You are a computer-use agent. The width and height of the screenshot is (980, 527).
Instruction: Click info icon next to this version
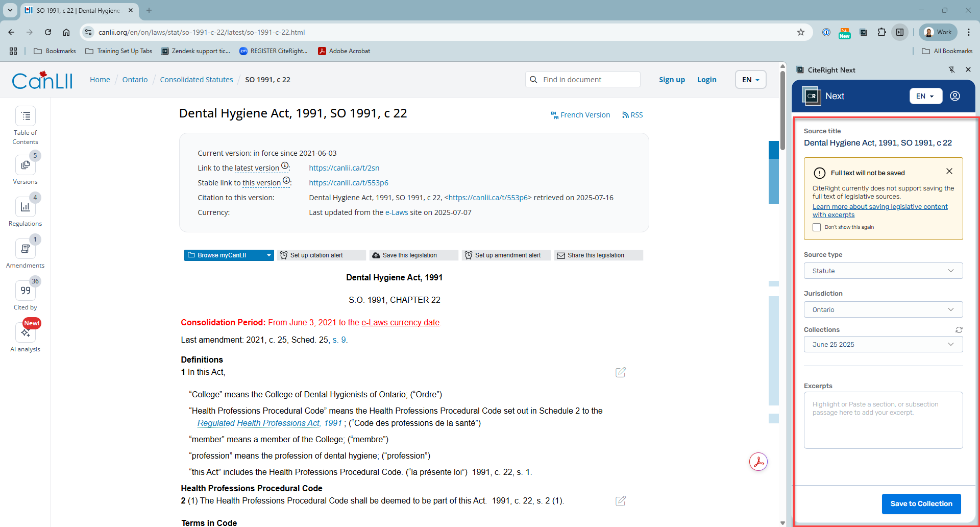[286, 180]
